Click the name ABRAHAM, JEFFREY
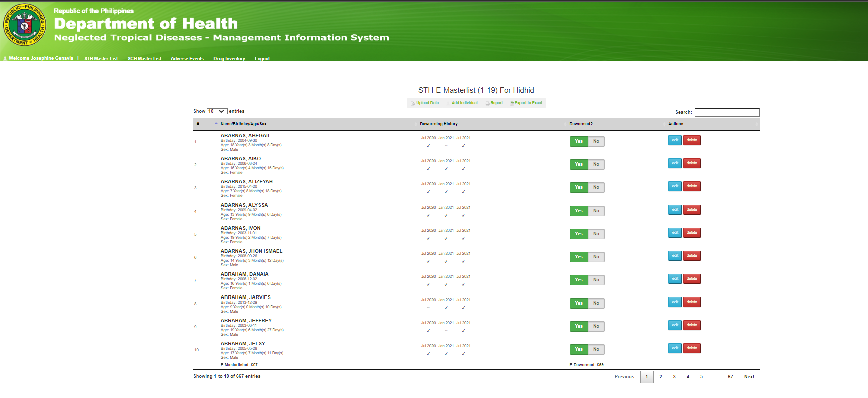The height and width of the screenshot is (398, 868). 246,321
